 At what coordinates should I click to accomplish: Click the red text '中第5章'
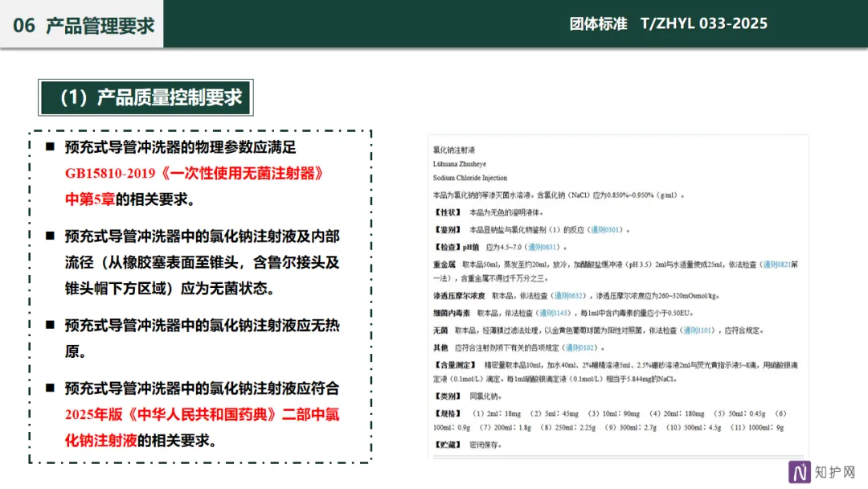coord(90,199)
